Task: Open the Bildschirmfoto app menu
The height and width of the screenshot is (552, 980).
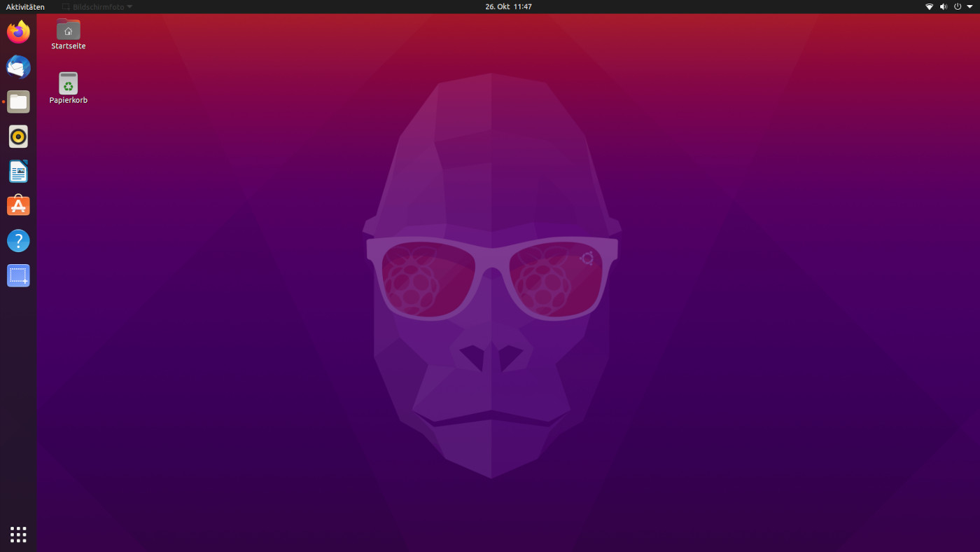Action: point(97,6)
